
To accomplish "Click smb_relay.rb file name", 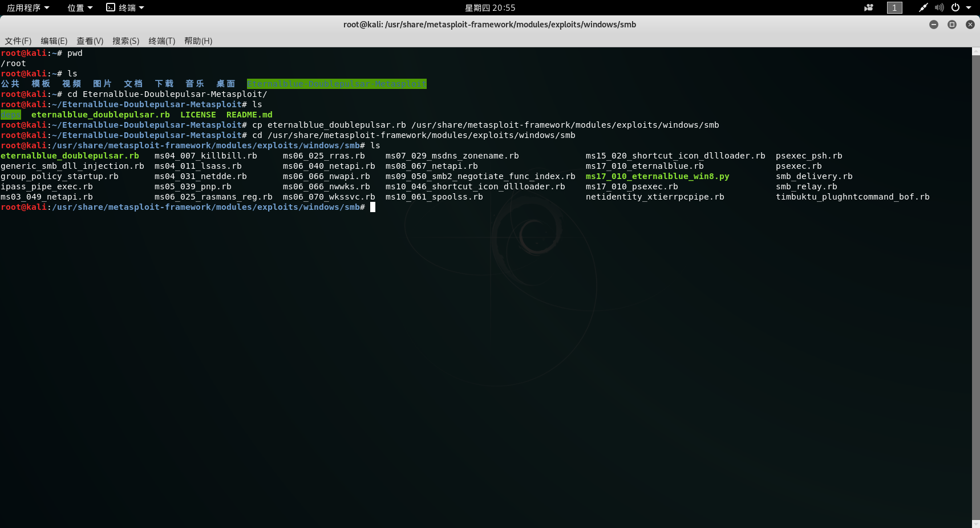I will point(807,186).
